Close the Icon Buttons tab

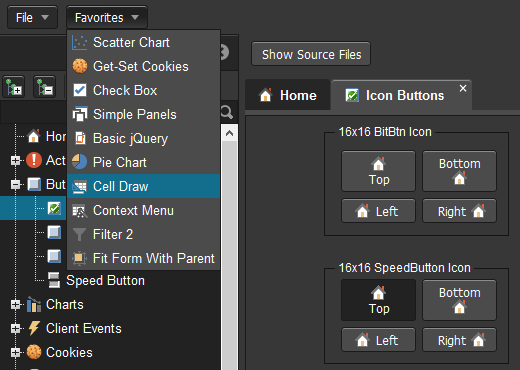click(463, 89)
